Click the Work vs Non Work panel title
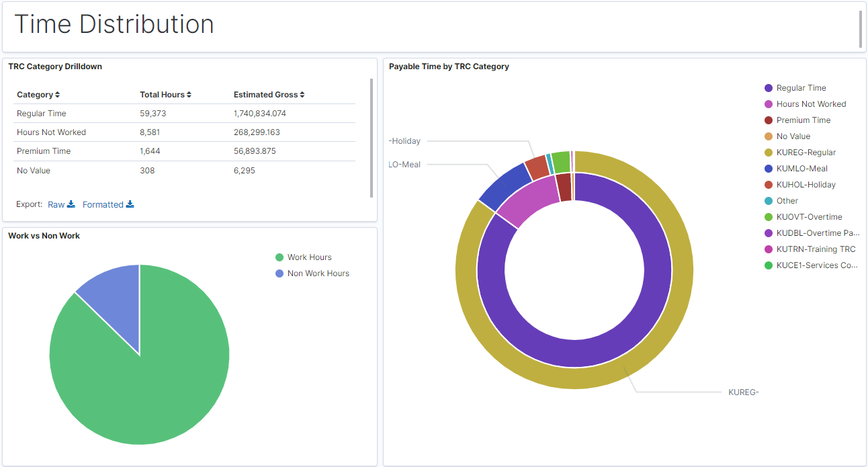This screenshot has height=467, width=868. click(x=44, y=236)
